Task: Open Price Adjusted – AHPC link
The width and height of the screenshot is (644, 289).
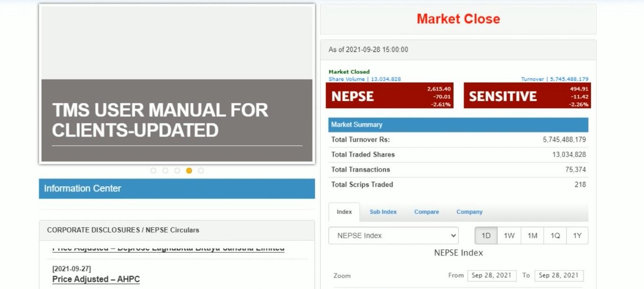Action: (96, 279)
